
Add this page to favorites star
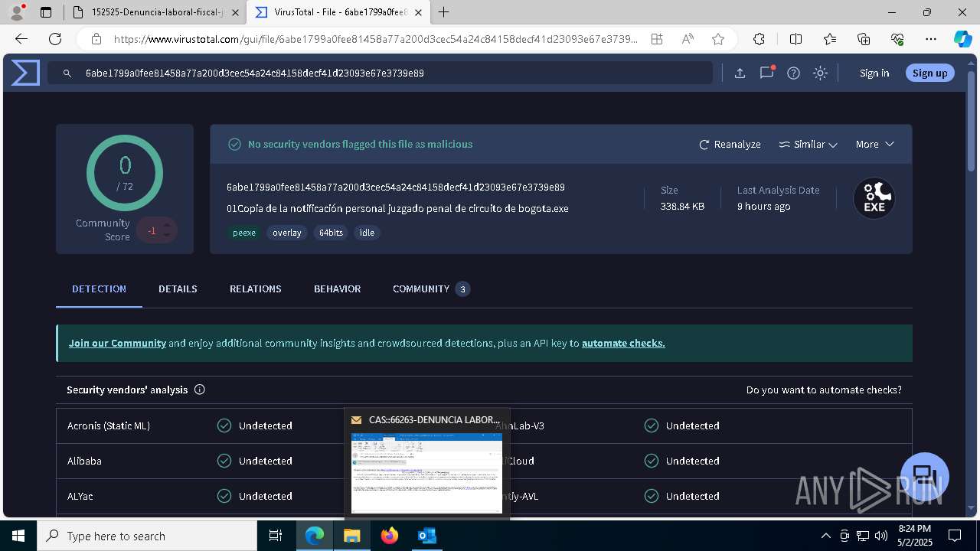click(718, 39)
